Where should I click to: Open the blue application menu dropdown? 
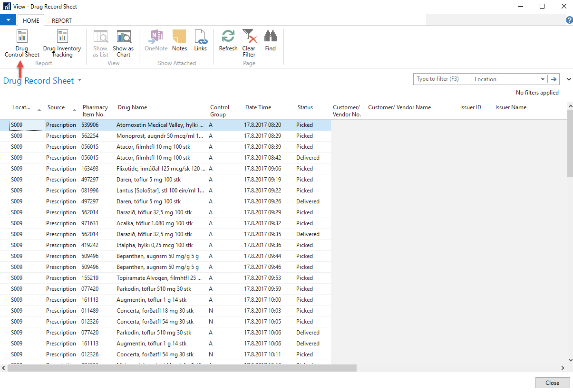(x=8, y=20)
